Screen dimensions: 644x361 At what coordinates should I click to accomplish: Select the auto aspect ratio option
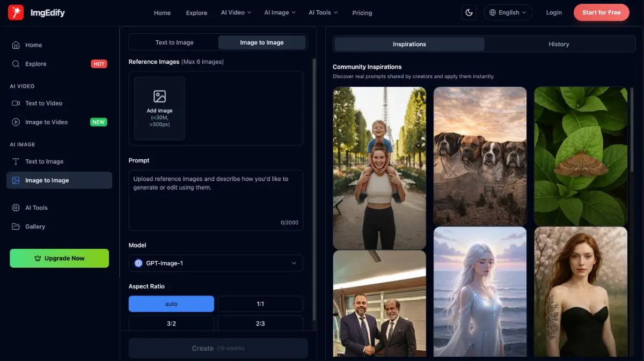171,304
